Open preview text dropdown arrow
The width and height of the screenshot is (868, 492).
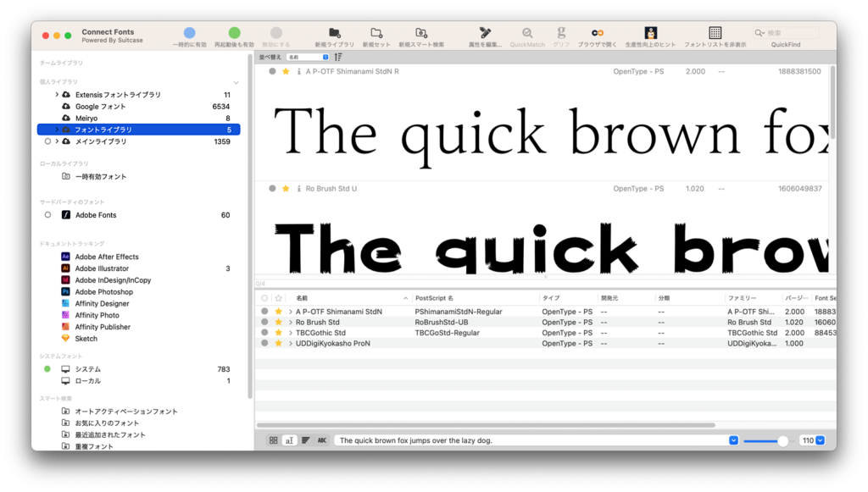[x=733, y=440]
